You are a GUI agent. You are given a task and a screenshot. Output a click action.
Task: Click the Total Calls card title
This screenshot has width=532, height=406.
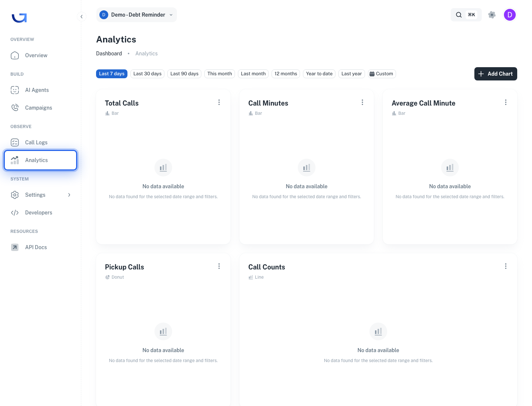tap(122, 103)
